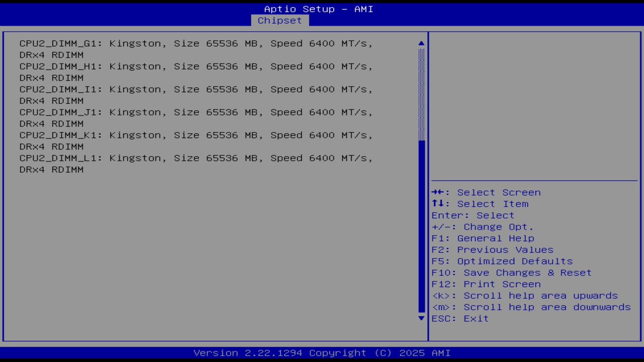This screenshot has width=644, height=362.
Task: Click the Select Screen help entry
Action: tap(486, 192)
